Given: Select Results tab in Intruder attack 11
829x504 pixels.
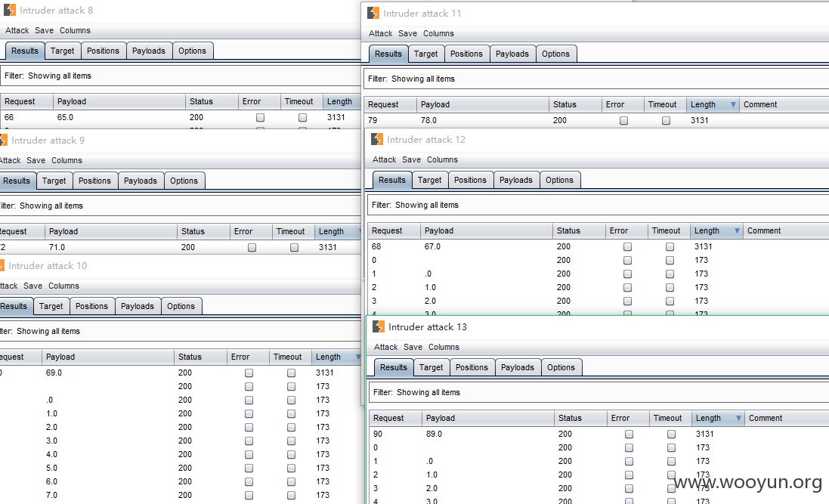Looking at the screenshot, I should (388, 54).
